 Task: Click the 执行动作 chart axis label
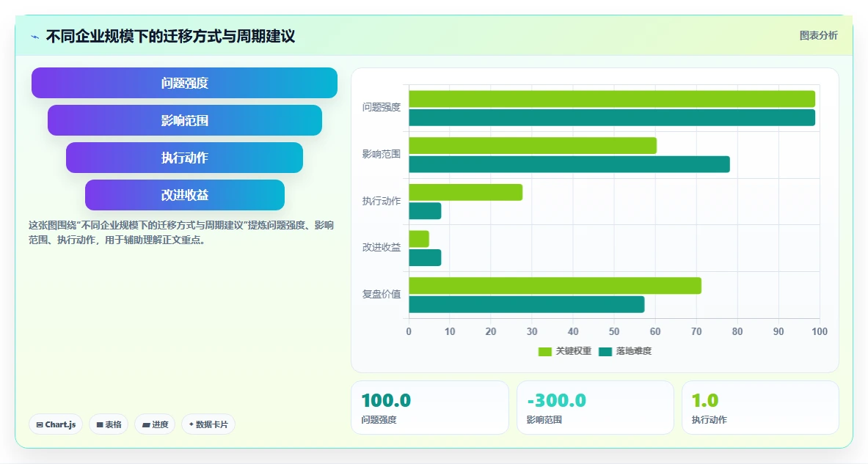click(x=382, y=202)
